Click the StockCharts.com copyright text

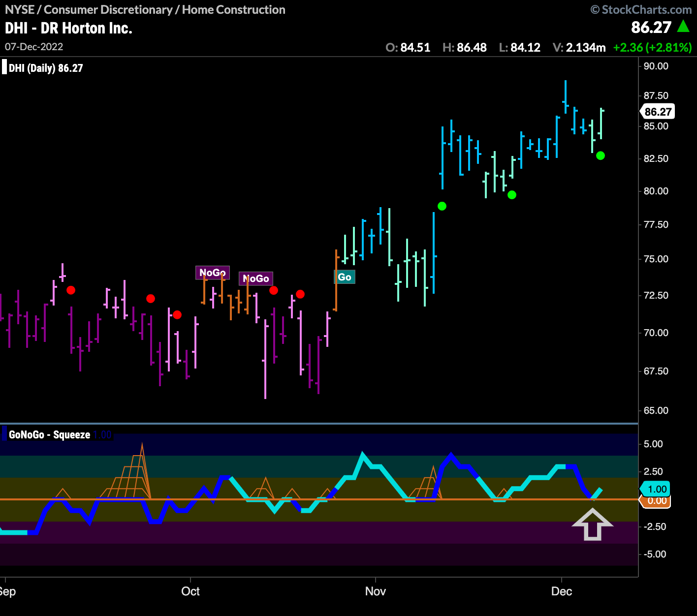coord(641,9)
